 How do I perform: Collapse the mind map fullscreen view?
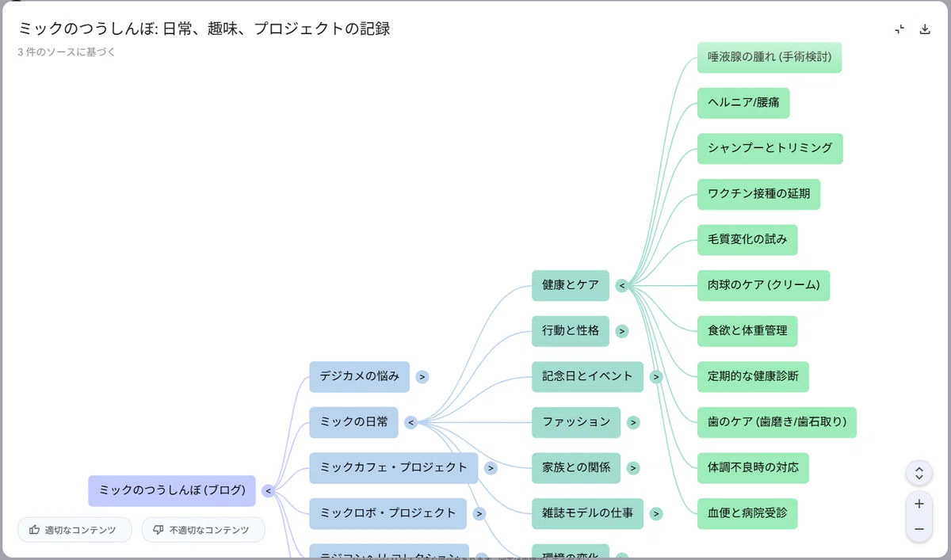(x=899, y=29)
